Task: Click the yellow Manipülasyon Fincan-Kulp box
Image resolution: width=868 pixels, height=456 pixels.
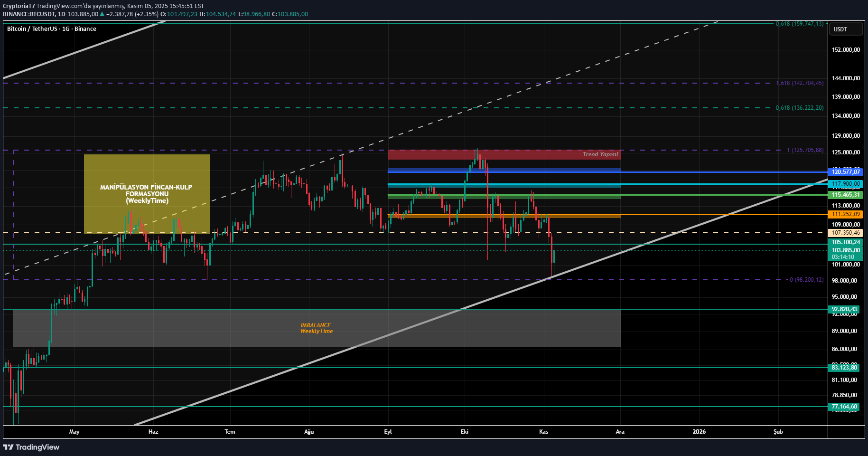Action: point(147,194)
